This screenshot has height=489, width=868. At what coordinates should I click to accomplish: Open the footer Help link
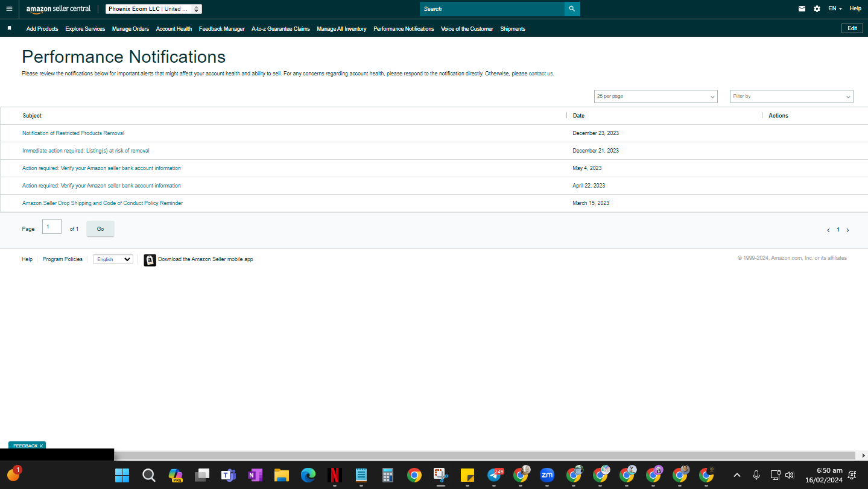pos(27,259)
